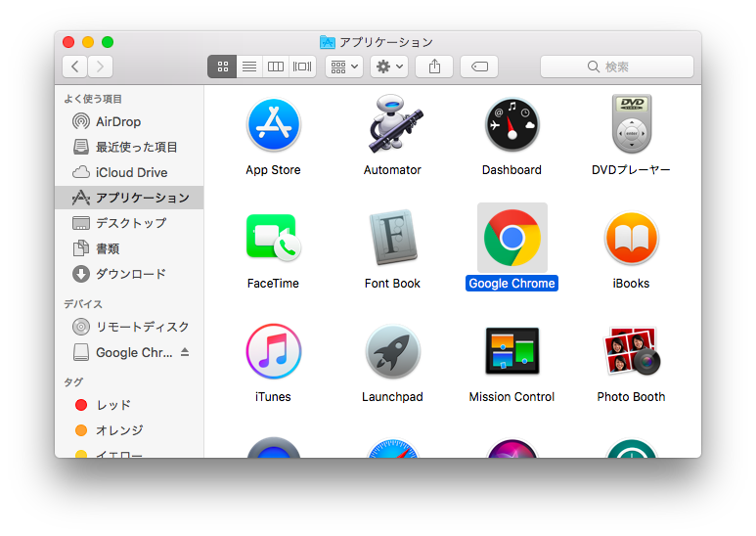
Task: Go back with the left chevron button
Action: click(74, 67)
